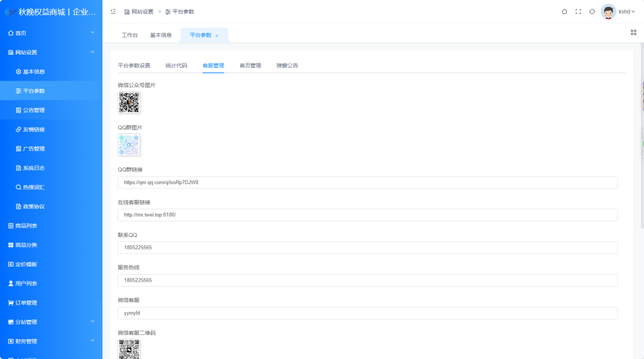Screen dimensions: 644x359
Task: Open the 工作台 page tab
Action: point(130,35)
